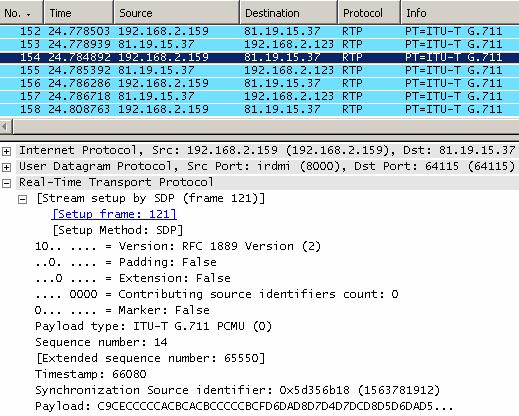This screenshot has height=416, width=519.
Task: Collapse the Real-Time Transport Protocol node
Action: pyautogui.click(x=6, y=183)
